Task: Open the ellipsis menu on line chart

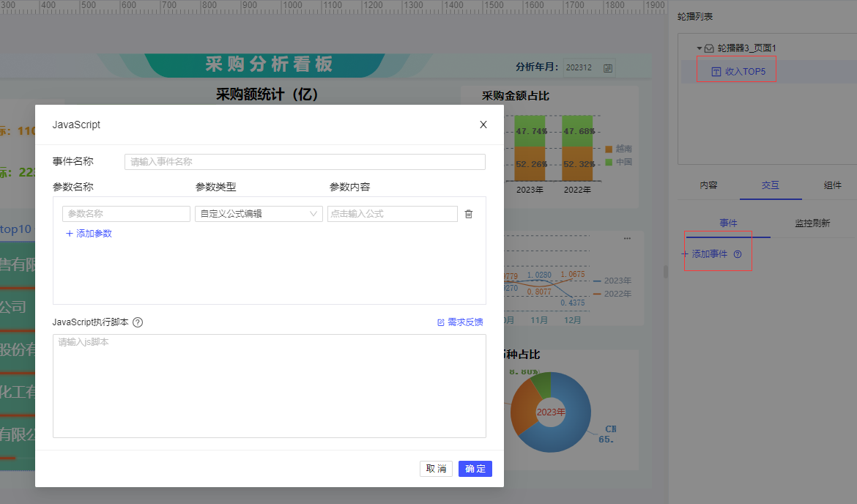Action: pos(627,238)
